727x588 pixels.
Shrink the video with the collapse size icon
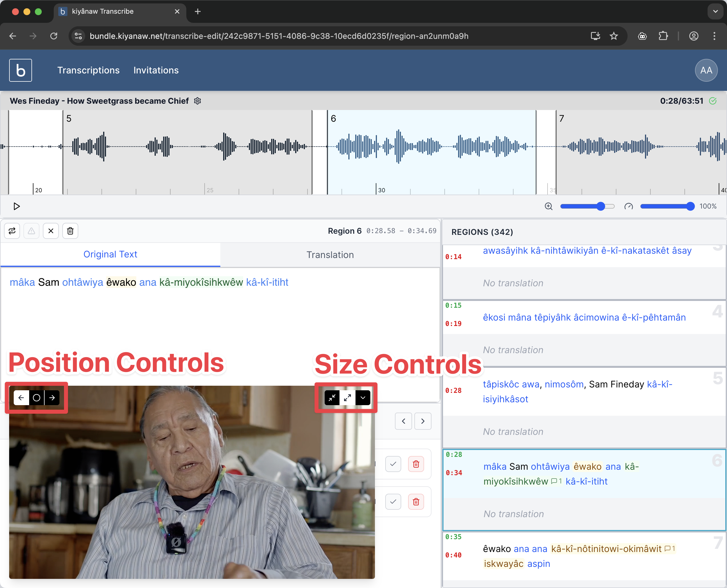point(332,398)
